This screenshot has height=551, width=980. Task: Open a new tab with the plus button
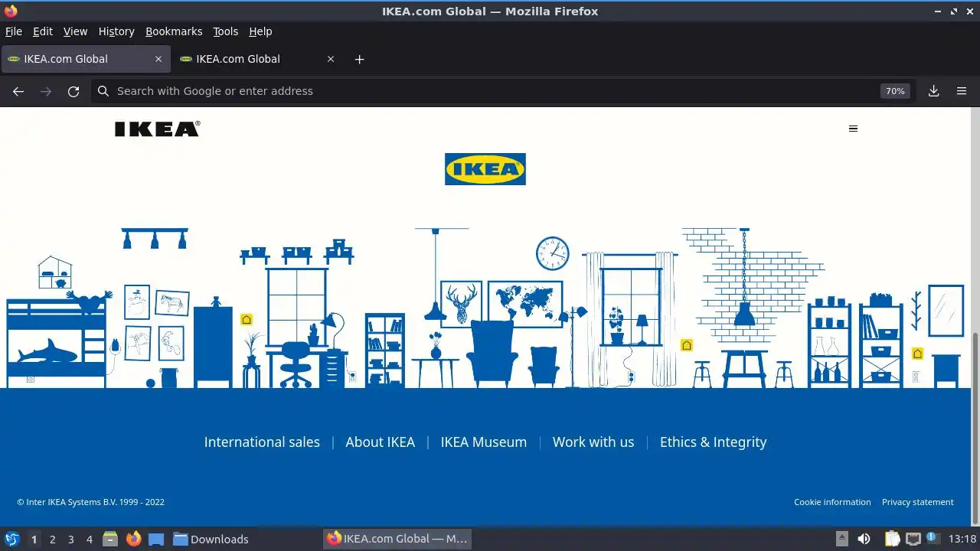[359, 59]
